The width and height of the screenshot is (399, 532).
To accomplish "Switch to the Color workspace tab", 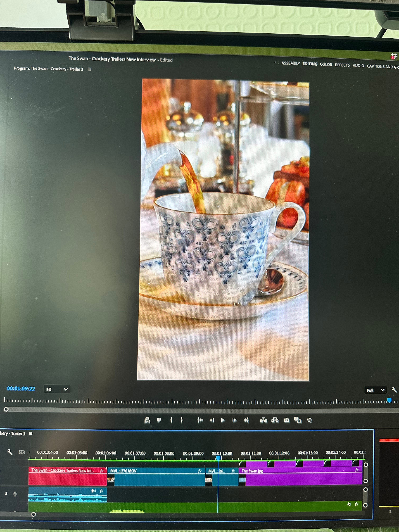I will [x=326, y=65].
